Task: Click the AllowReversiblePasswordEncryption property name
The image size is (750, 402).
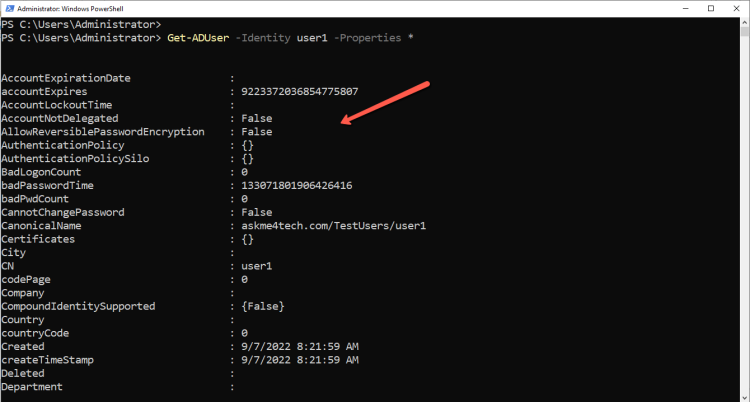Action: (x=103, y=132)
